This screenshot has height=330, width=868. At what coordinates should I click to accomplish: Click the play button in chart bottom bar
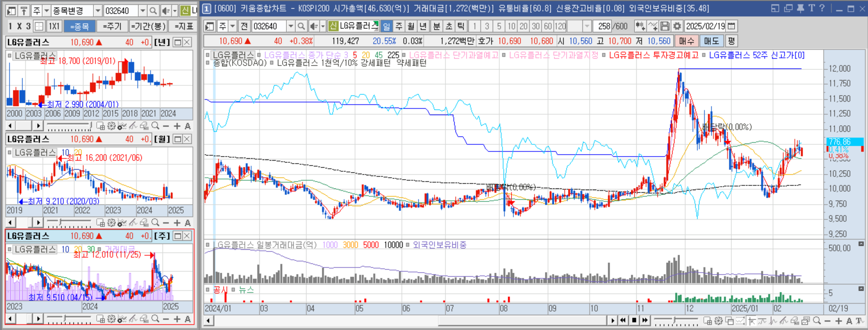click(612, 320)
